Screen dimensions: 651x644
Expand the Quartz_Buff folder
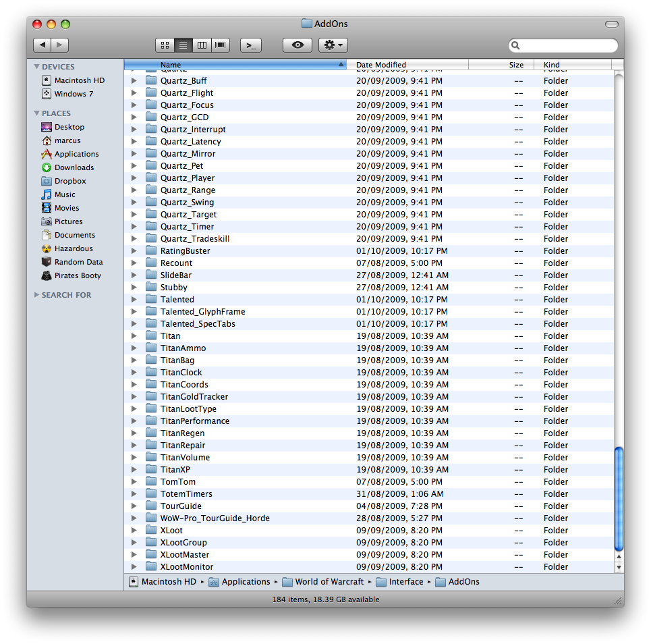tap(134, 80)
